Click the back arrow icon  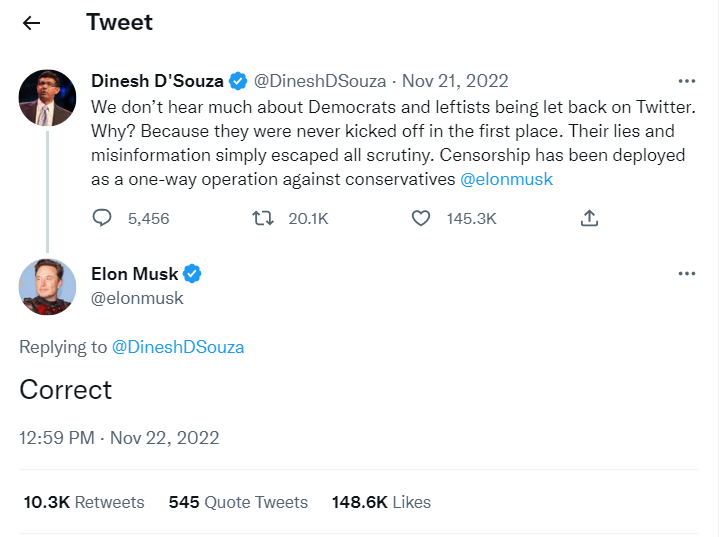tap(31, 23)
